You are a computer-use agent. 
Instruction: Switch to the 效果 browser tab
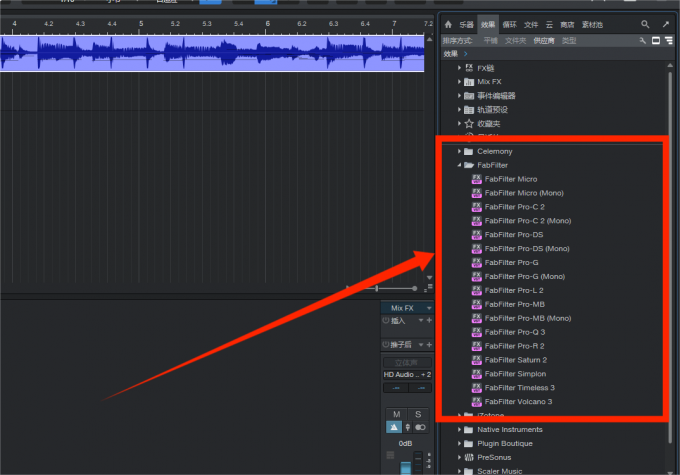pyautogui.click(x=488, y=25)
